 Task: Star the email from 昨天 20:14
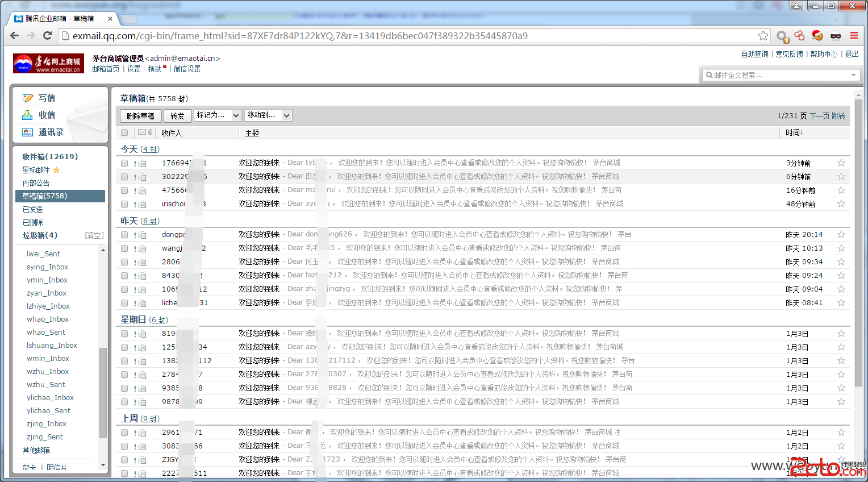[x=841, y=235]
